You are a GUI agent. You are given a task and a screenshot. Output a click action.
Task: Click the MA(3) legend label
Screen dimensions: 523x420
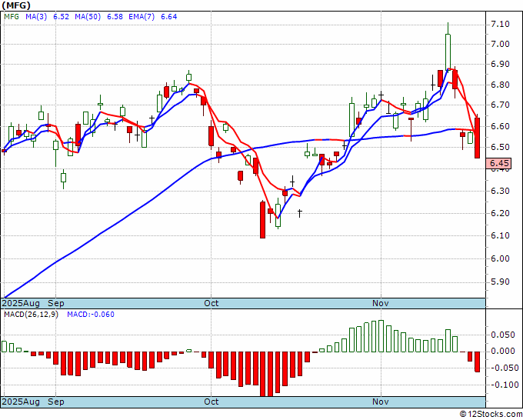coord(36,17)
